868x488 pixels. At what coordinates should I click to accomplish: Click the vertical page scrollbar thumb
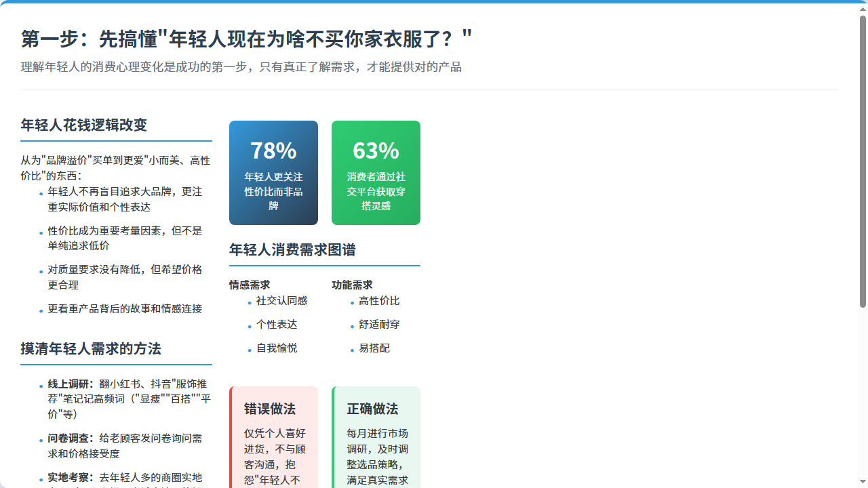tap(863, 161)
